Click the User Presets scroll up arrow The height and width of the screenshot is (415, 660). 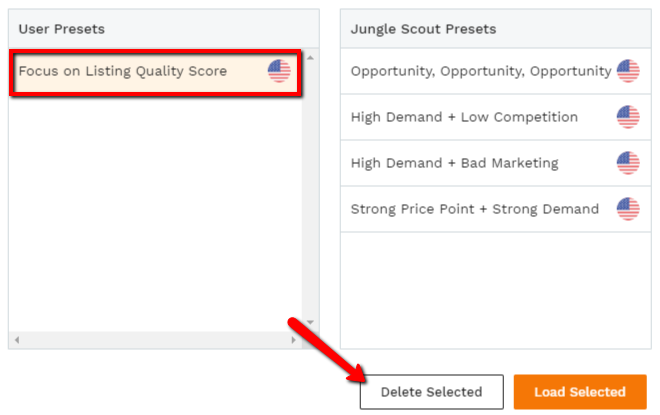coord(310,58)
